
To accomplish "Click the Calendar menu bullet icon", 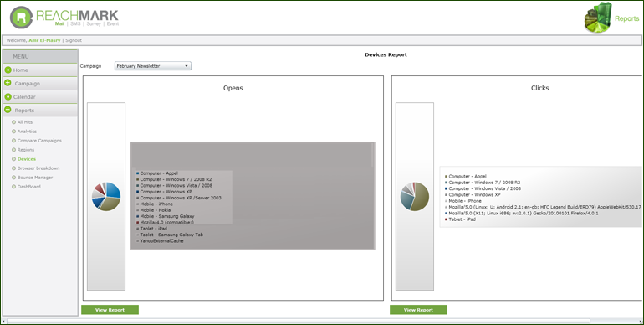I will click(x=8, y=96).
